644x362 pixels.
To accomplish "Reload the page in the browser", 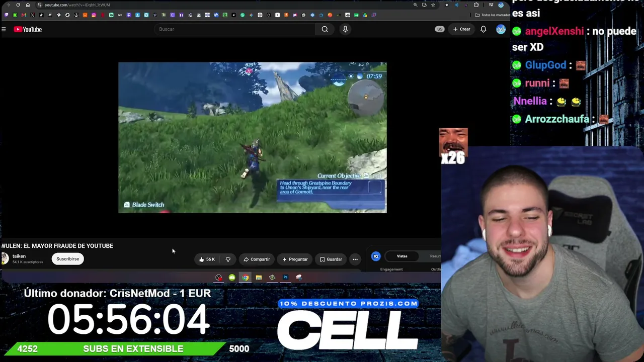I will click(x=18, y=5).
